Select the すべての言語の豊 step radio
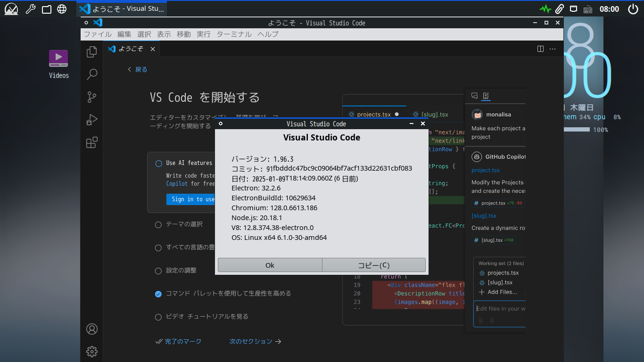This screenshot has width=644, height=362. pyautogui.click(x=158, y=247)
